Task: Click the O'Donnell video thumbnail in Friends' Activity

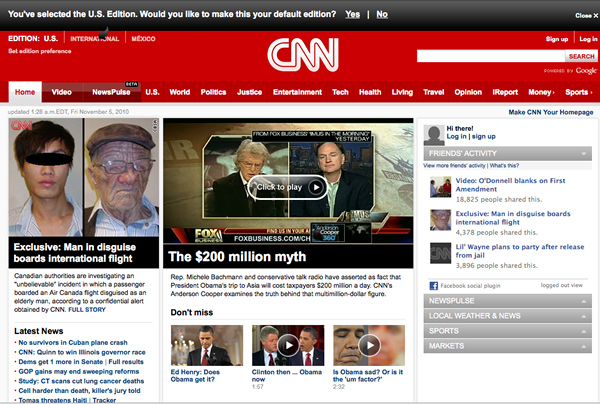Action: [x=440, y=187]
